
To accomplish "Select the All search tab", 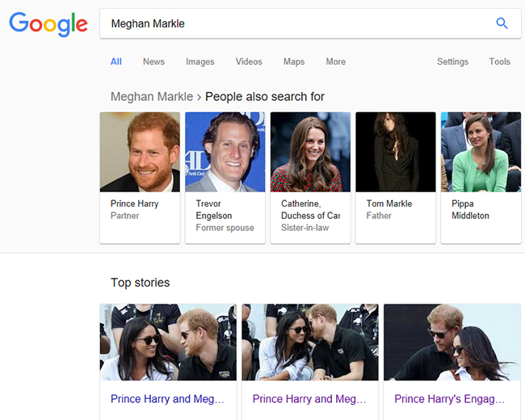I will 116,61.
